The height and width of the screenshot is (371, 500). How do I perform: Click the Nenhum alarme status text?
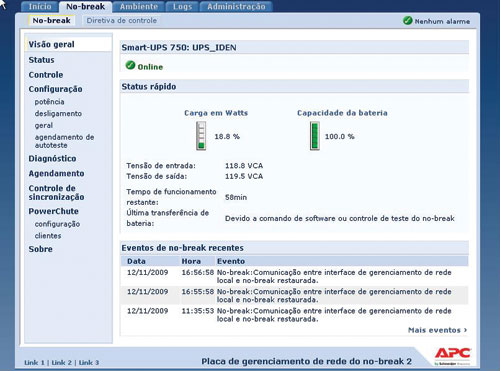point(442,21)
